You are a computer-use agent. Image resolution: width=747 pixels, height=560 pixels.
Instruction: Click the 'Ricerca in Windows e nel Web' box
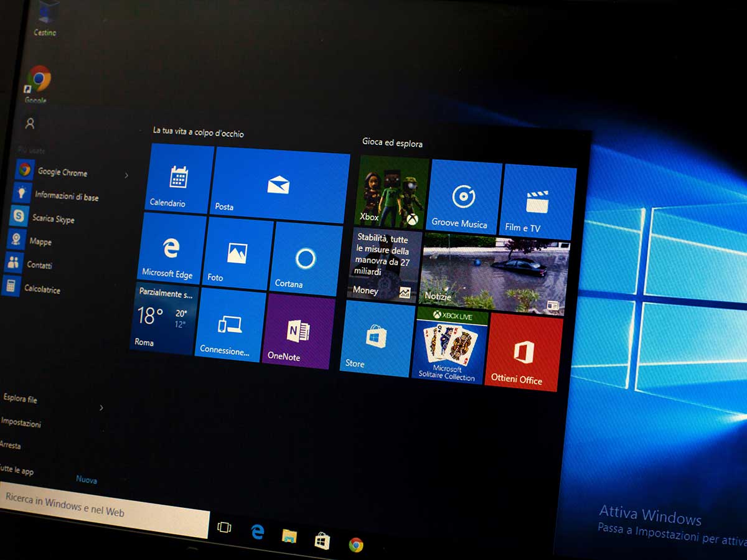pyautogui.click(x=105, y=509)
